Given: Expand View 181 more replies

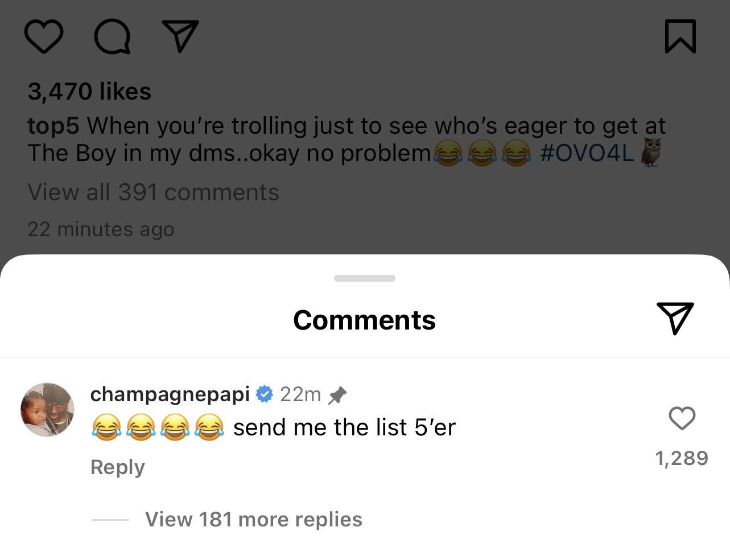Looking at the screenshot, I should point(253,520).
